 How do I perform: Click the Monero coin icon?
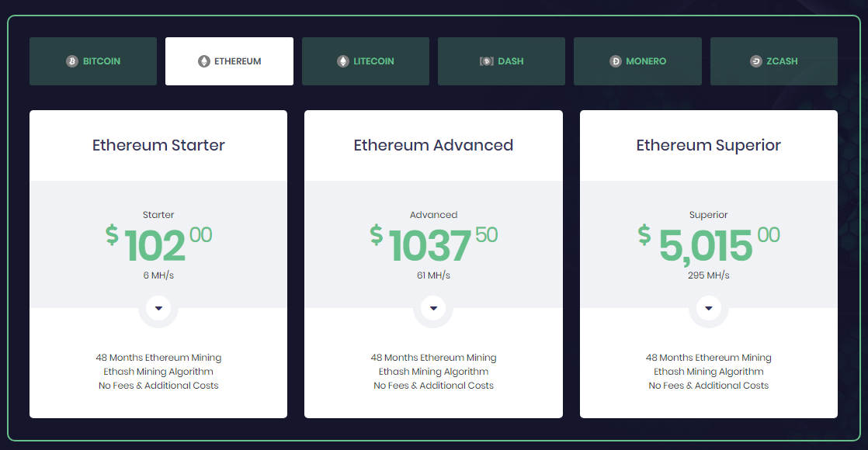pyautogui.click(x=616, y=61)
